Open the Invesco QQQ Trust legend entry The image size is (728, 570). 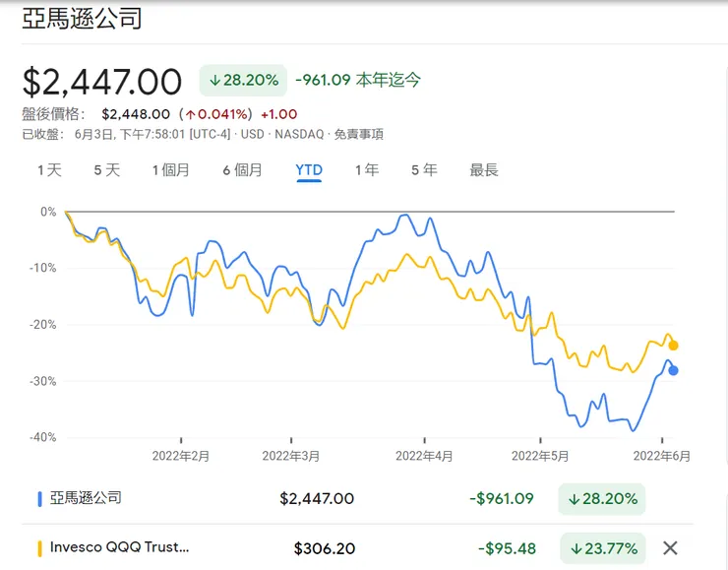coord(119,547)
